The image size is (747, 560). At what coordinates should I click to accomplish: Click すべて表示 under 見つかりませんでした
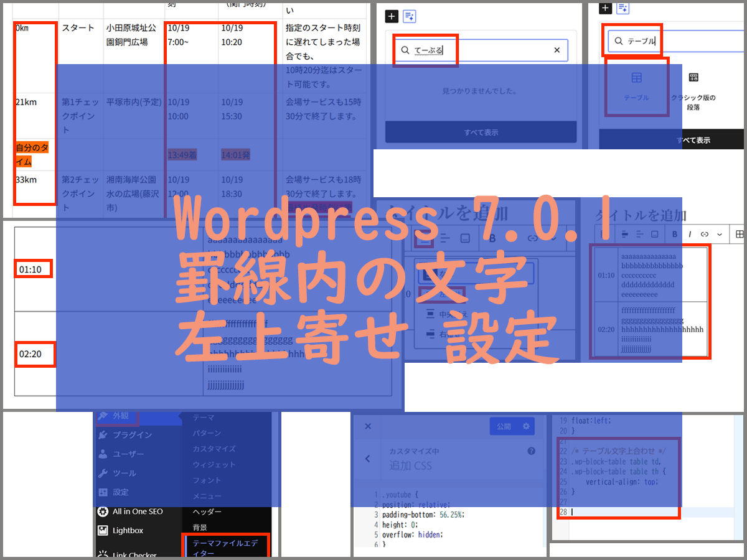pos(481,132)
